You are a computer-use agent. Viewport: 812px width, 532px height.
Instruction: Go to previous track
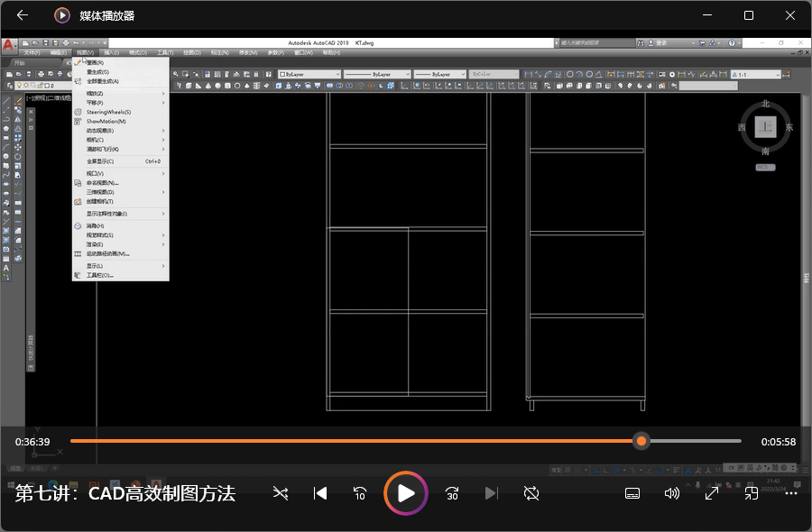point(319,493)
